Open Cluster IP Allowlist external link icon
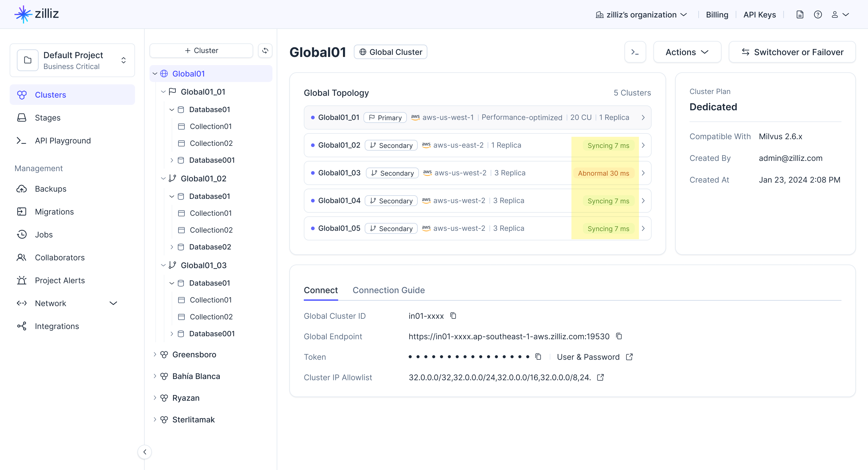Viewport: 868px width, 470px height. pyautogui.click(x=600, y=377)
